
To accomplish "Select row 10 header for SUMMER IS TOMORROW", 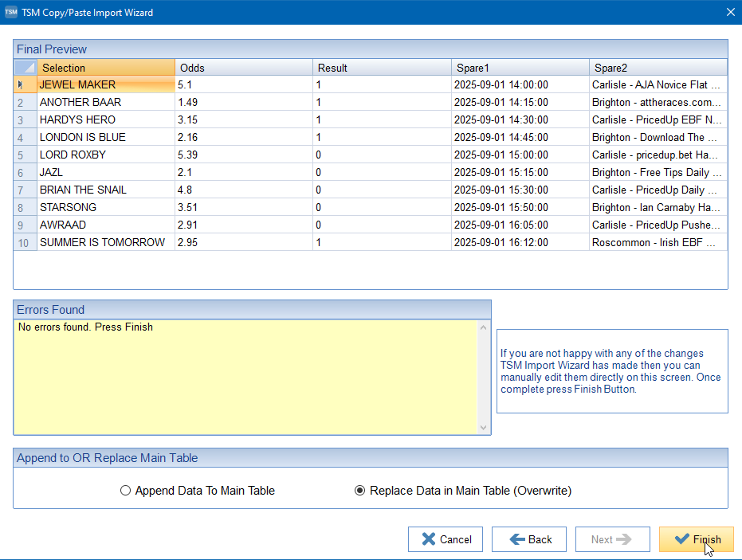I will click(x=25, y=242).
